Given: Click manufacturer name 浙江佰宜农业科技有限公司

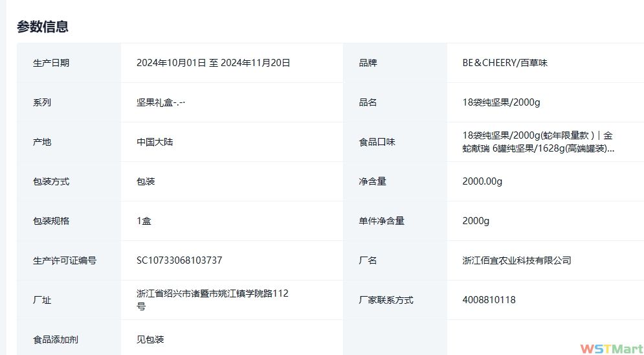Looking at the screenshot, I should click(516, 260).
